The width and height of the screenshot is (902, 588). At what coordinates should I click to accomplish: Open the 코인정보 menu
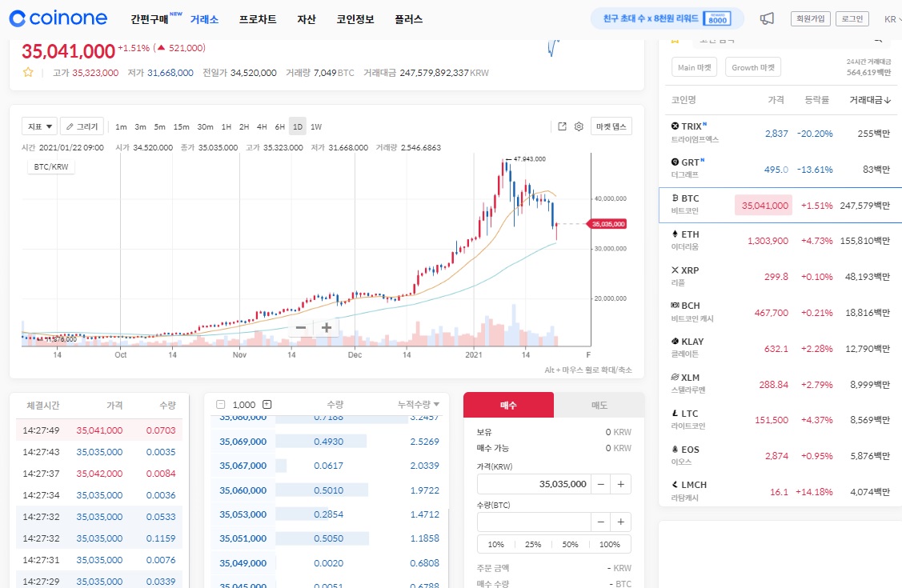[x=355, y=19]
